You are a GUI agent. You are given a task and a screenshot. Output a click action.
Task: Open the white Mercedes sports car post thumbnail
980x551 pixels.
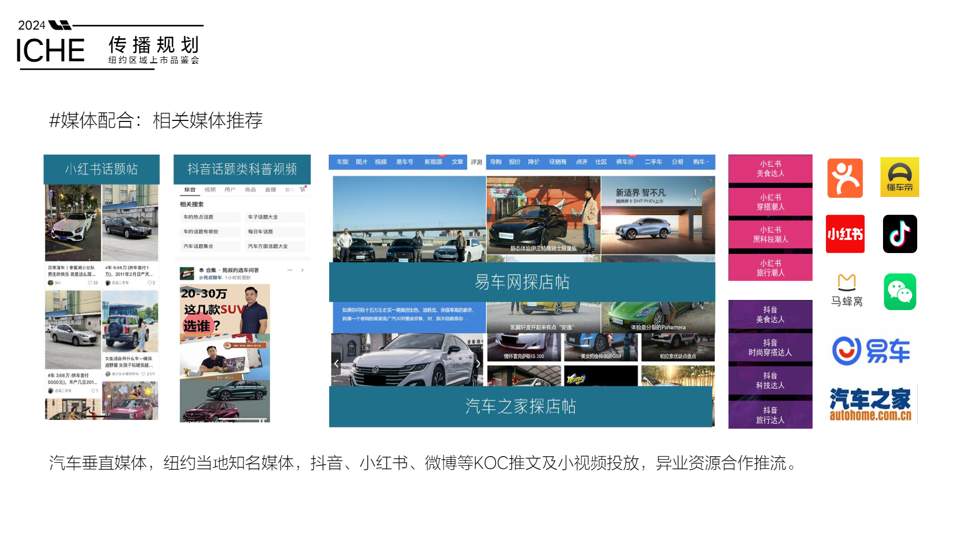click(73, 223)
